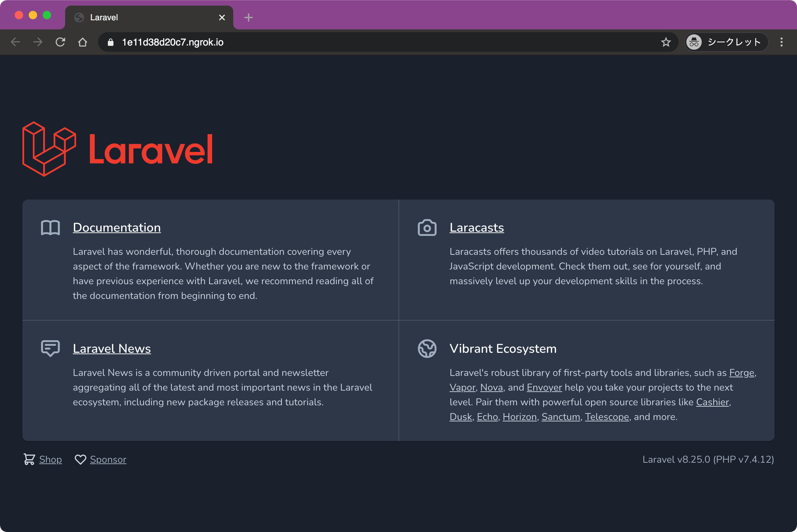797x532 pixels.
Task: Click the shopping cart icon in footer
Action: tap(29, 459)
